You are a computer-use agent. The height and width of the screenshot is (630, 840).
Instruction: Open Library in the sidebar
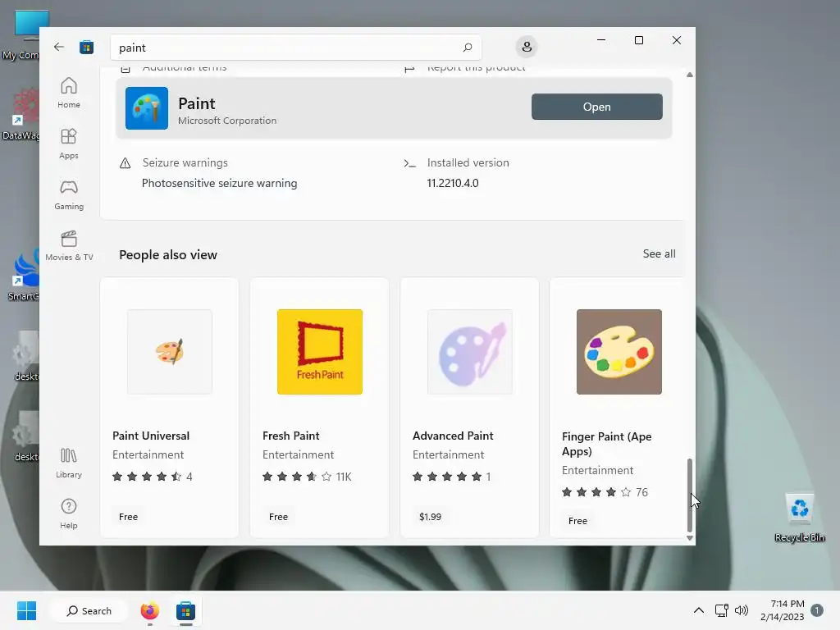coord(69,463)
